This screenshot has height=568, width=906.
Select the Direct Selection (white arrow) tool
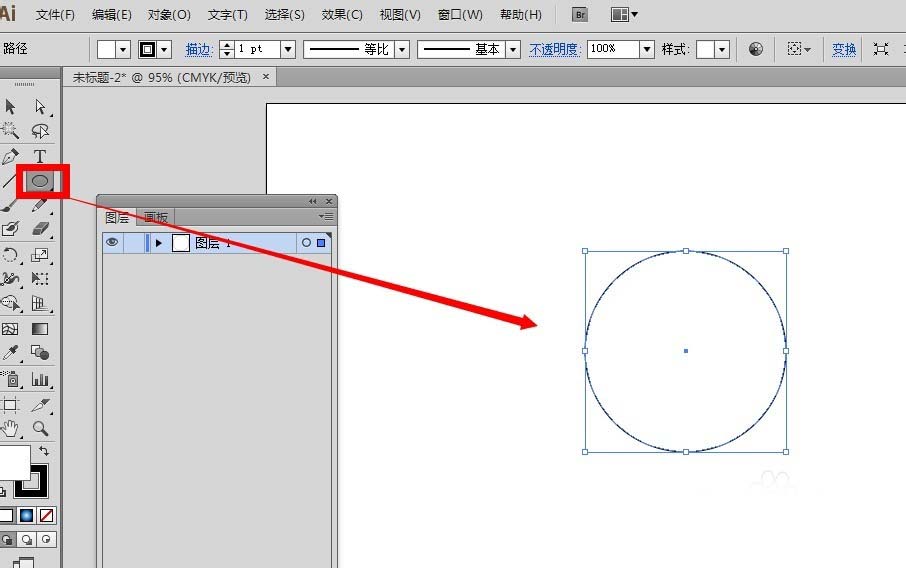[40, 107]
